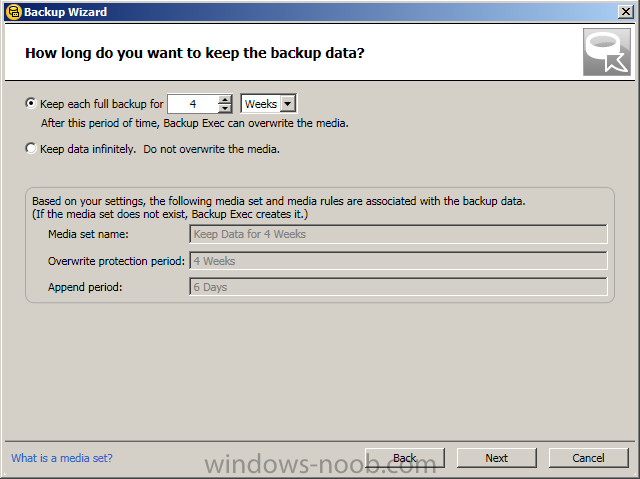Image resolution: width=640 pixels, height=479 pixels.
Task: Click the 'Append period:' label
Action: click(x=85, y=287)
